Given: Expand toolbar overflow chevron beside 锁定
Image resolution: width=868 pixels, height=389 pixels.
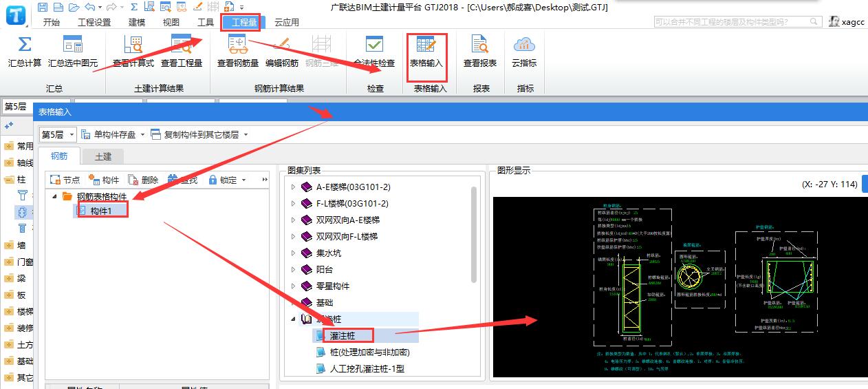Looking at the screenshot, I should point(265,180).
